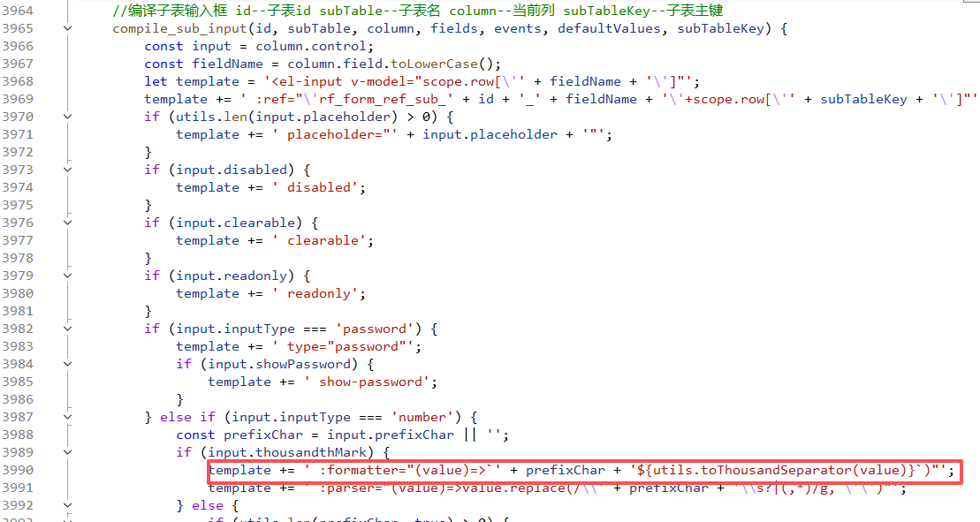The image size is (980, 522).
Task: Collapse the input.disabled block at line 3973
Action: click(x=68, y=170)
